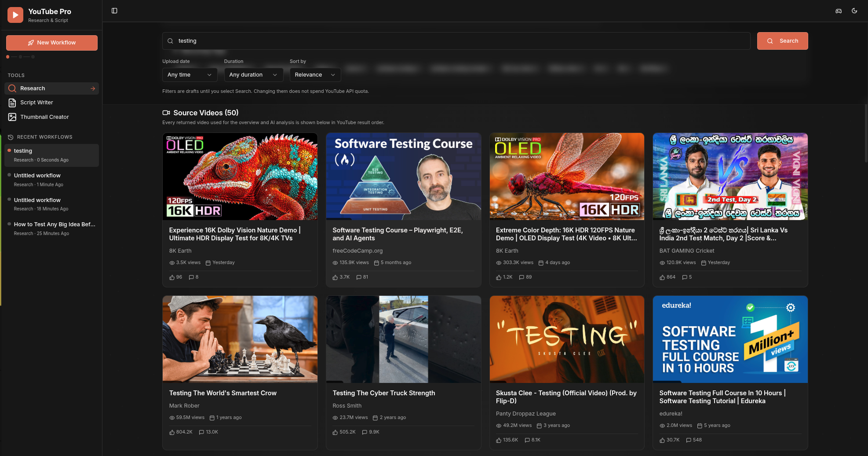The height and width of the screenshot is (456, 868).
Task: Open the Skusta Clee TESTING thumbnail
Action: pyautogui.click(x=567, y=339)
